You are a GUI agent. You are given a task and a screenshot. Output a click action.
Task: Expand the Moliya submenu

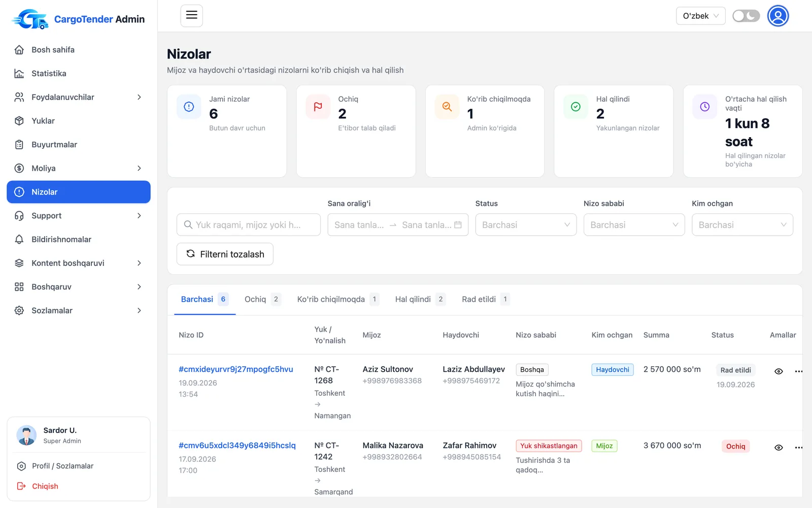tap(79, 168)
